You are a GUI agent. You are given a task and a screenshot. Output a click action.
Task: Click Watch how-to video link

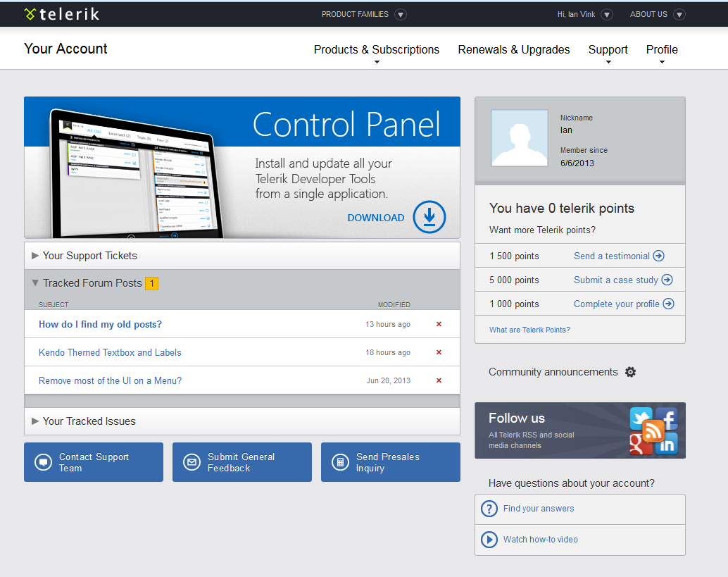(x=541, y=540)
